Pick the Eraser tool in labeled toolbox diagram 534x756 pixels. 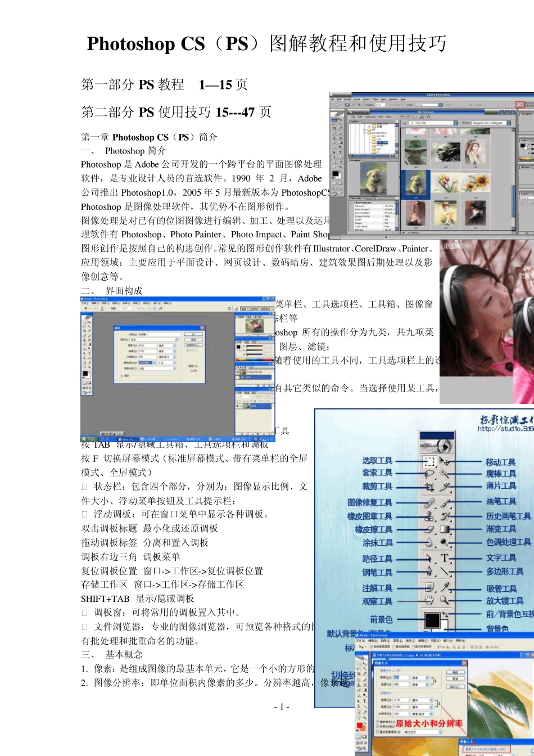point(429,529)
